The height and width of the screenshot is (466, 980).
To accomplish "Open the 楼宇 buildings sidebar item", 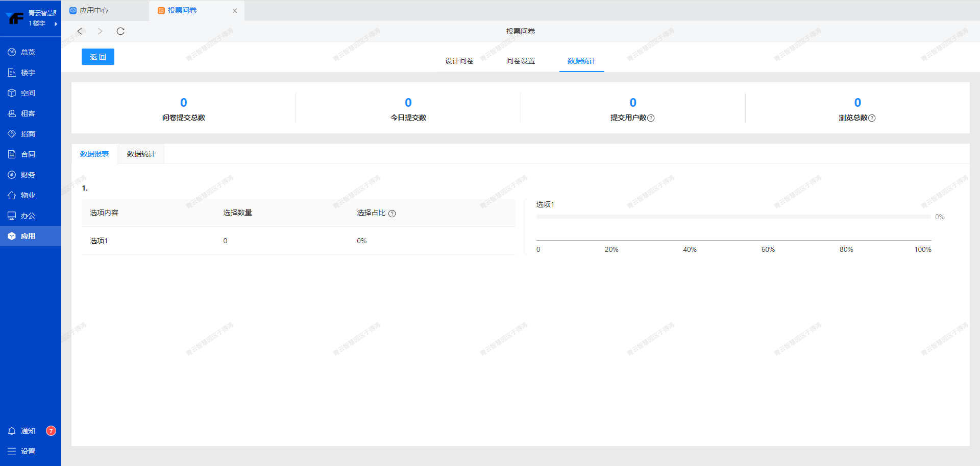I will 28,73.
